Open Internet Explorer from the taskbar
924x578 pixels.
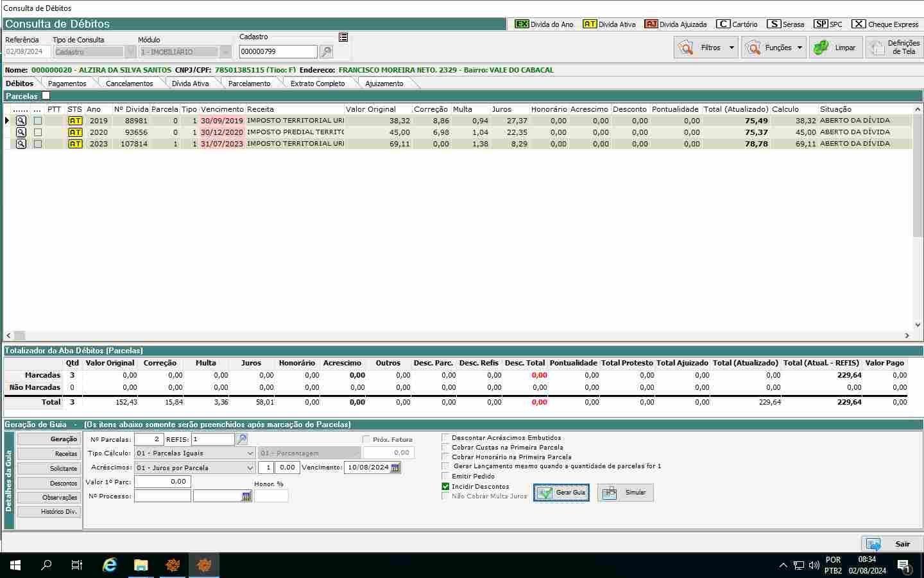[x=110, y=565]
